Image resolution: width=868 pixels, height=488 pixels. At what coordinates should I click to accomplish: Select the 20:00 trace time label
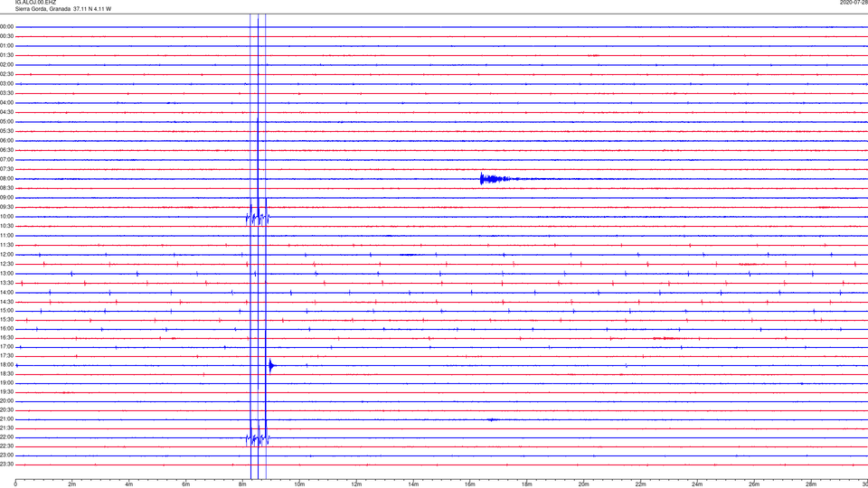(x=7, y=400)
